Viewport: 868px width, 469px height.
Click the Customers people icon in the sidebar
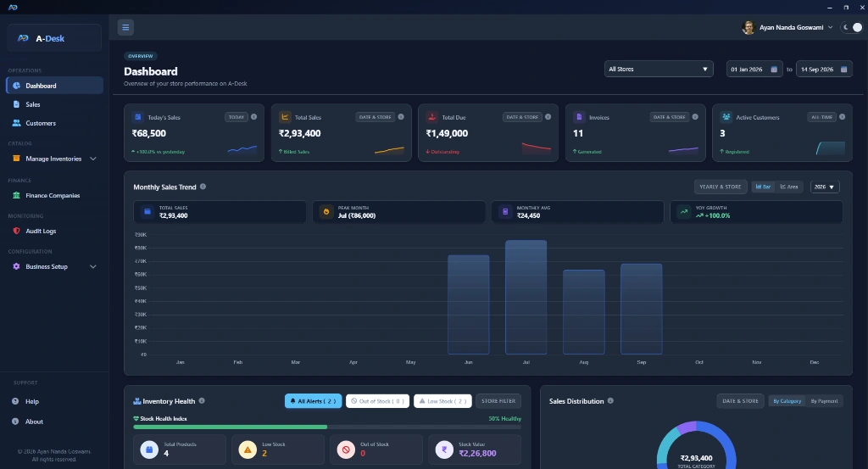click(17, 123)
